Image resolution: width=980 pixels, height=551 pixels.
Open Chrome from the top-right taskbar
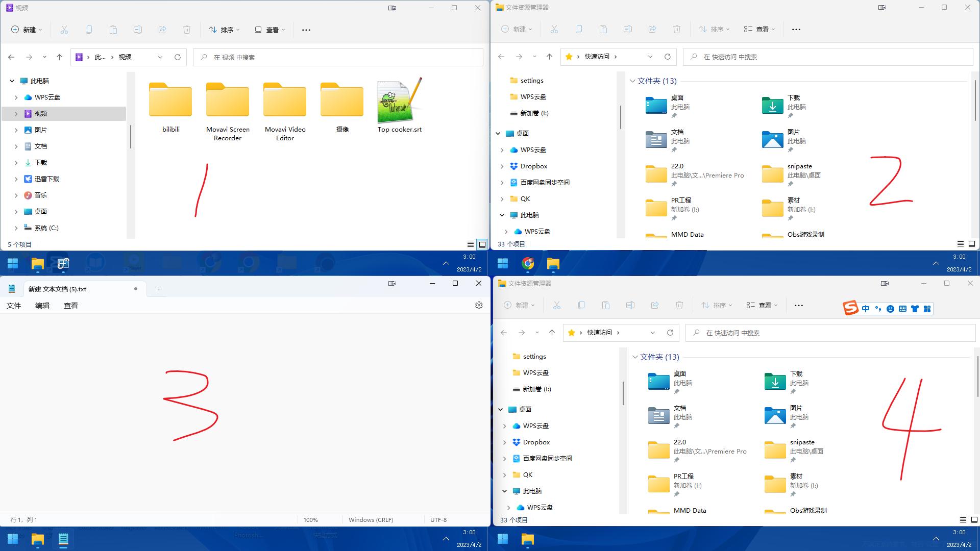528,263
